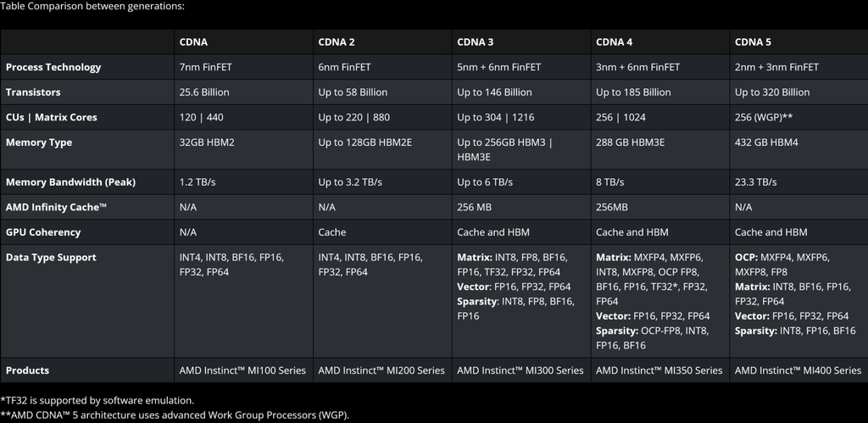
Task: Select the GPU Coherency row label
Action: pos(43,232)
